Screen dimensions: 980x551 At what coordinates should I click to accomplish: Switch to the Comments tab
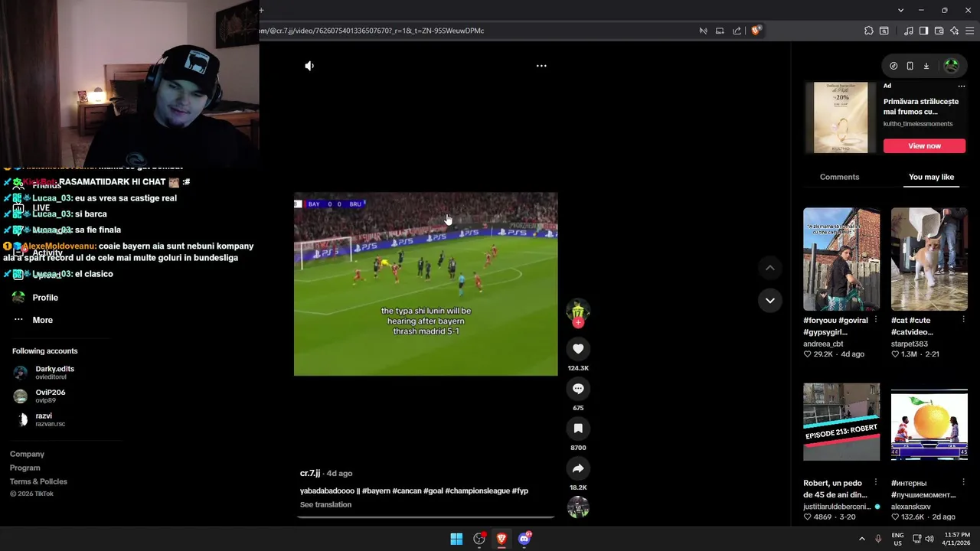[839, 177]
